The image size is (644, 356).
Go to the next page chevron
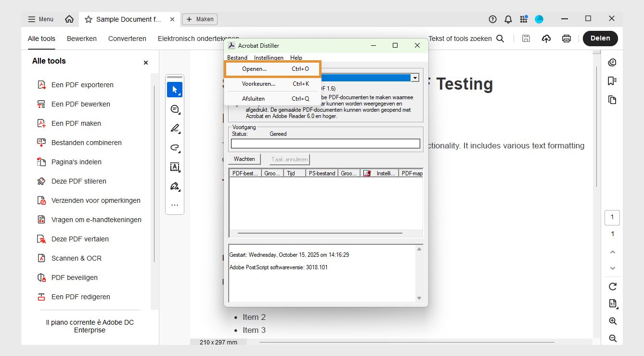[x=613, y=268]
